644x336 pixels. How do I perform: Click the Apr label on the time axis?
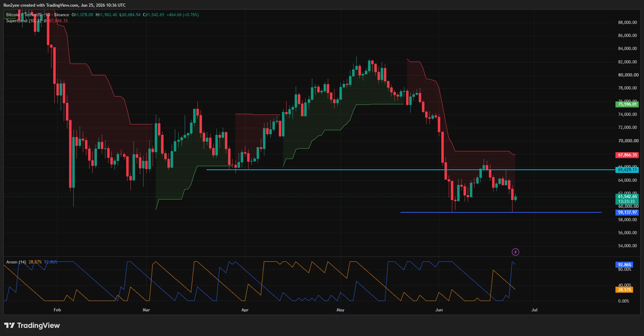click(x=245, y=310)
